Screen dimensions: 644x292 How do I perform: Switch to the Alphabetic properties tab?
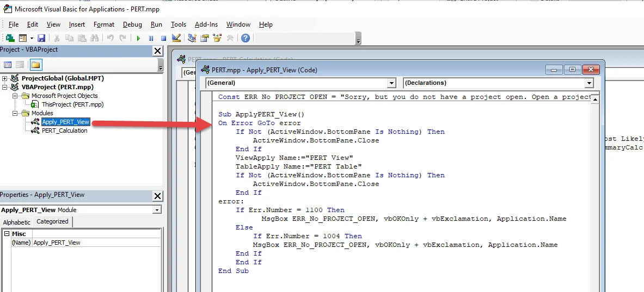tap(17, 222)
